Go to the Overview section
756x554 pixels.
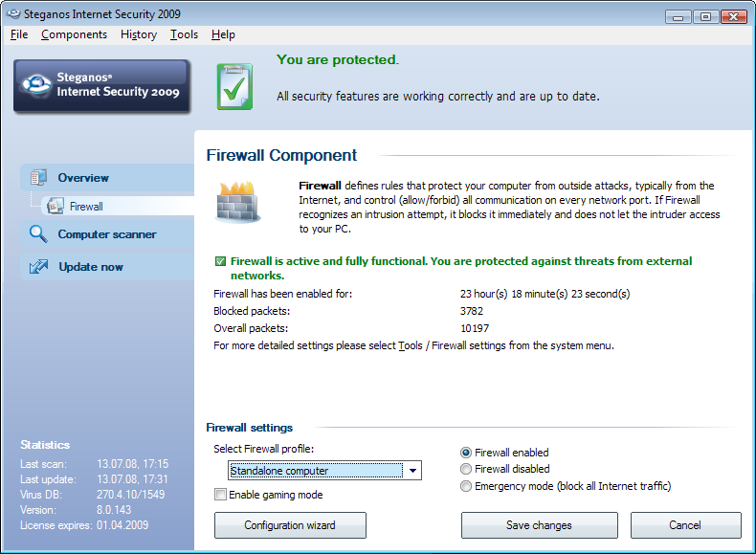[x=107, y=177]
